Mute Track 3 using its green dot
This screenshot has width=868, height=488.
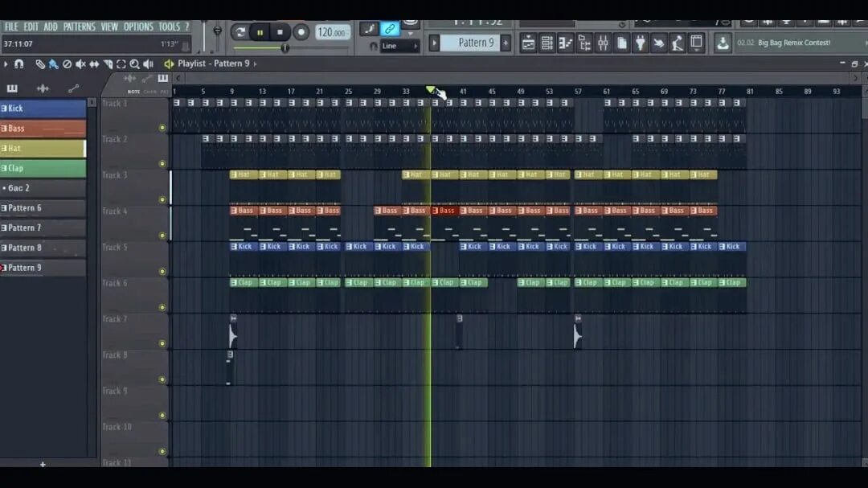(162, 199)
